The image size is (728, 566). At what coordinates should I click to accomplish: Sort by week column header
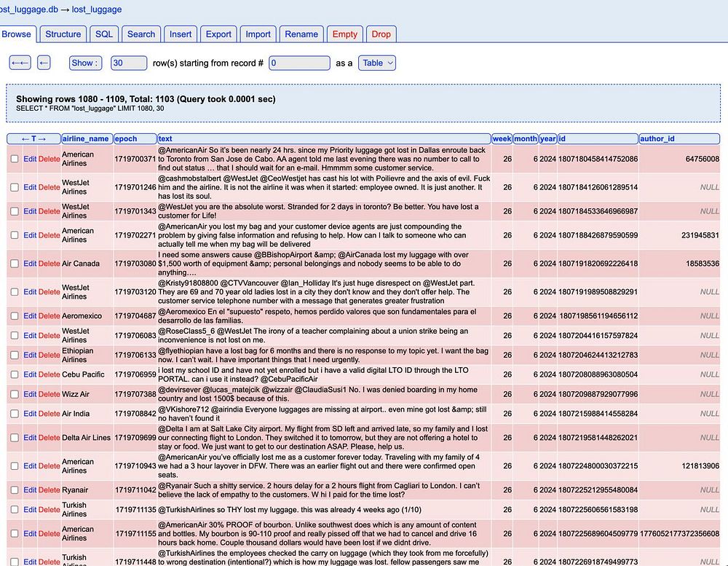click(502, 138)
